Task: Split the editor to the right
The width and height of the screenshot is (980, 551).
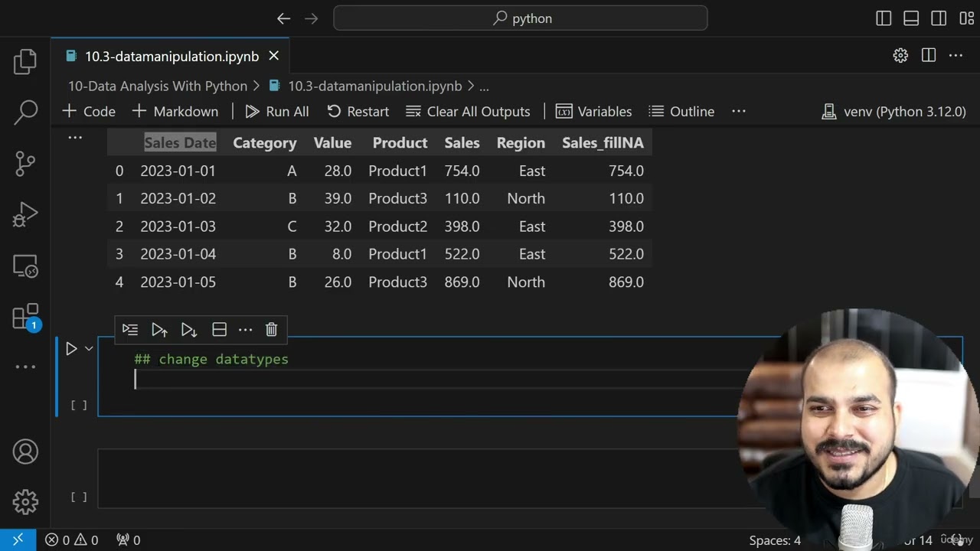Action: tap(929, 55)
